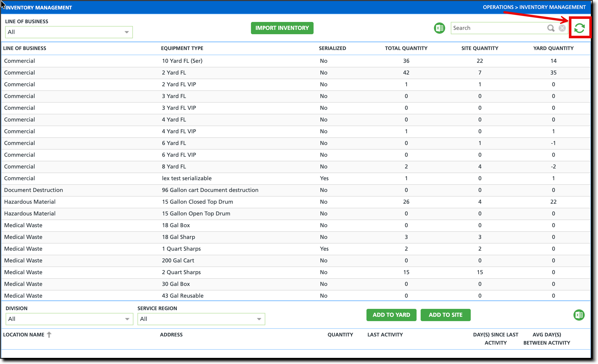
Task: Click into the Search input field
Action: [x=498, y=28]
